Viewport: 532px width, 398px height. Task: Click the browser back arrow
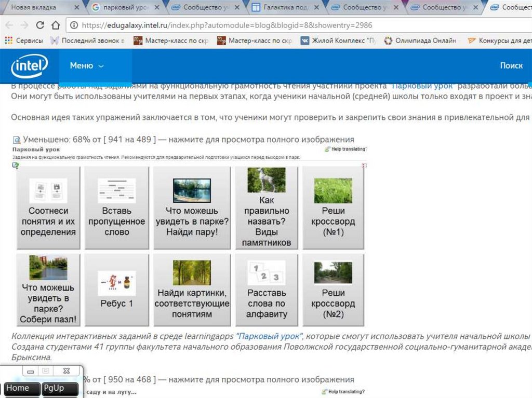[x=9, y=25]
